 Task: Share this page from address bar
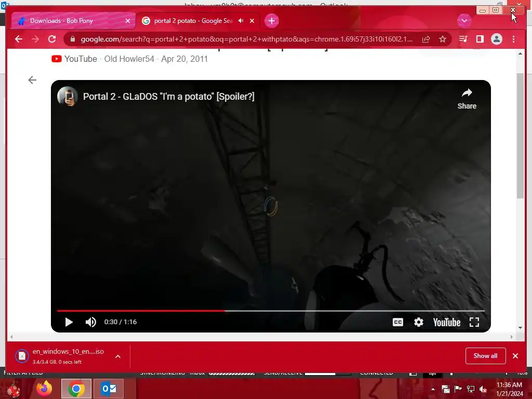(x=426, y=39)
